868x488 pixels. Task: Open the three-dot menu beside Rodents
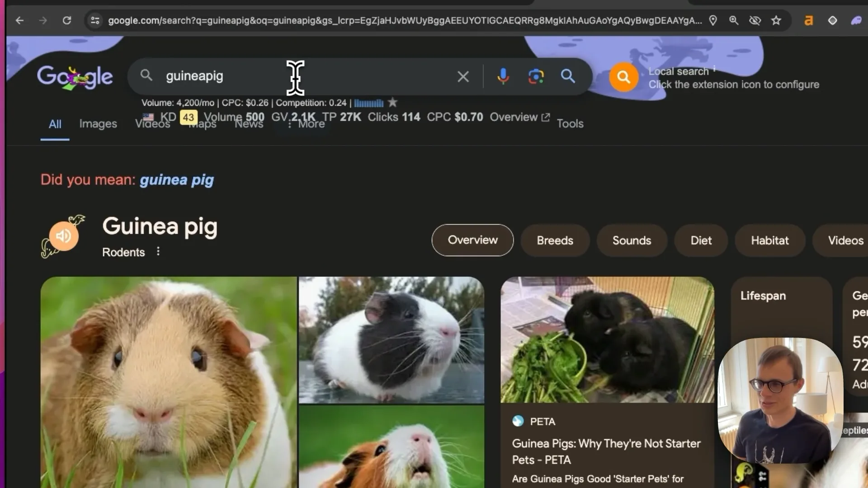[158, 251]
